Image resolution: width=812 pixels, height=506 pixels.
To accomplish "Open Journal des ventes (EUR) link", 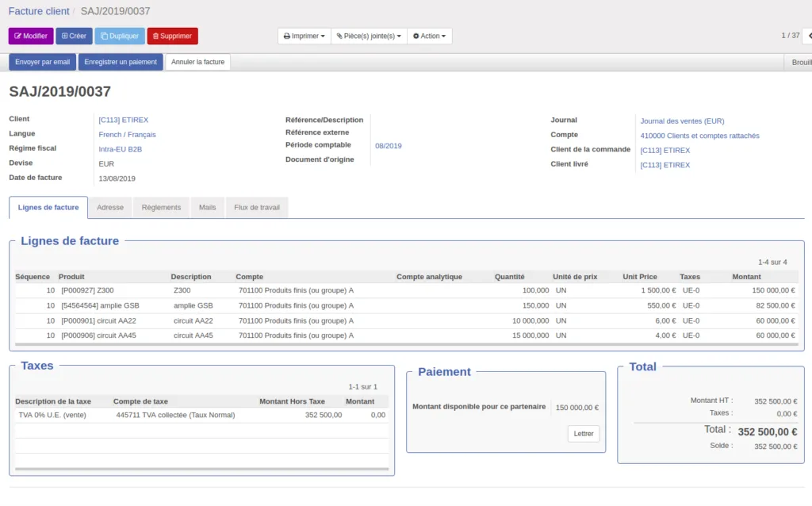I will [682, 121].
